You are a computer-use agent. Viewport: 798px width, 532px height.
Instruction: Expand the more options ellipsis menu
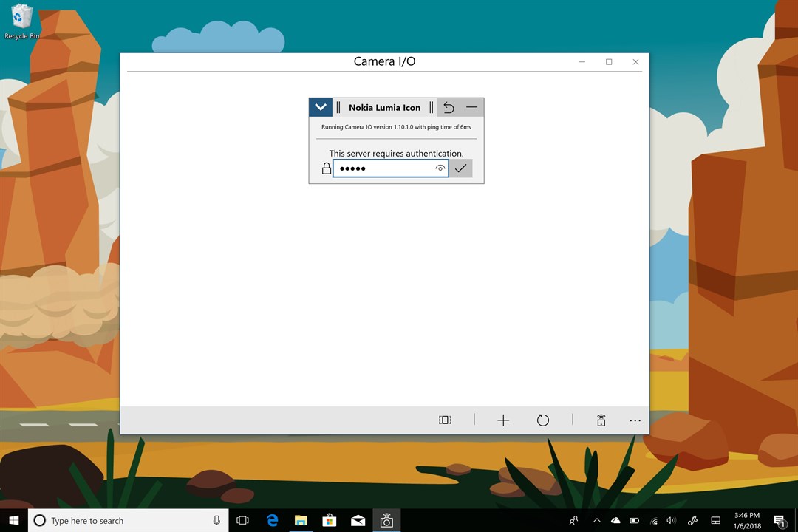pos(635,420)
